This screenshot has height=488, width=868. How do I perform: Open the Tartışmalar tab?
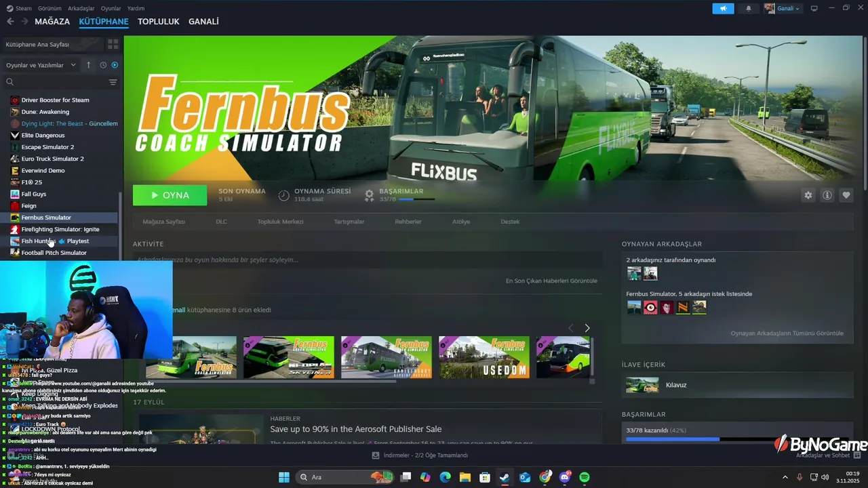(349, 222)
